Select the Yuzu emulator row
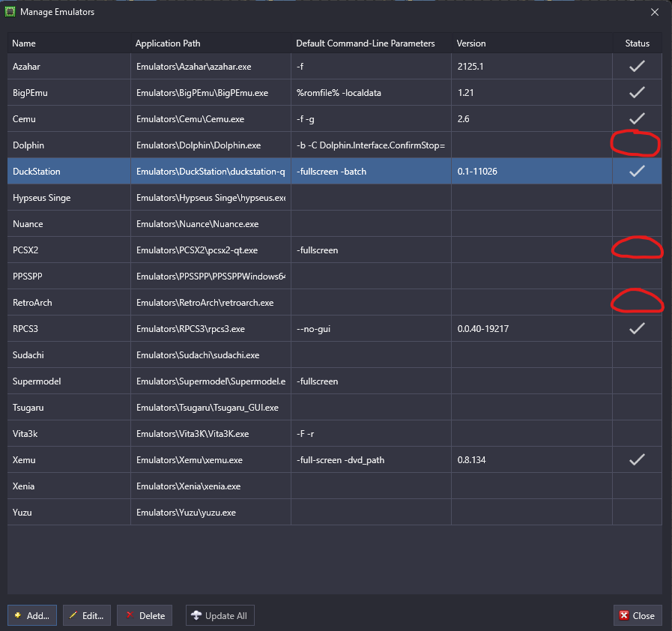Screen dimensions: 672x631 point(23,513)
